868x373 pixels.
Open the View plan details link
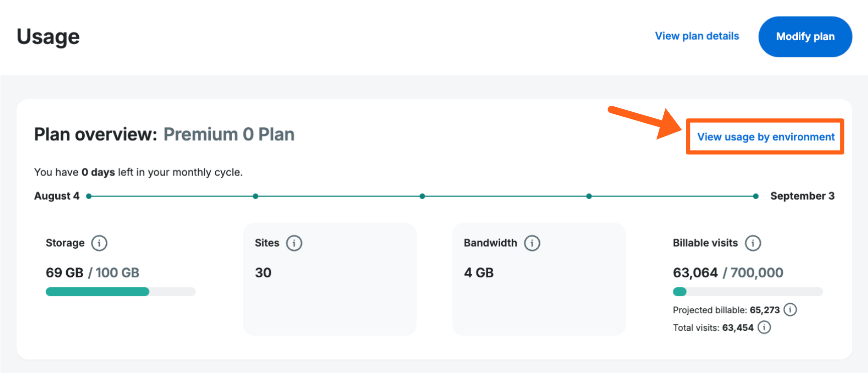point(697,36)
